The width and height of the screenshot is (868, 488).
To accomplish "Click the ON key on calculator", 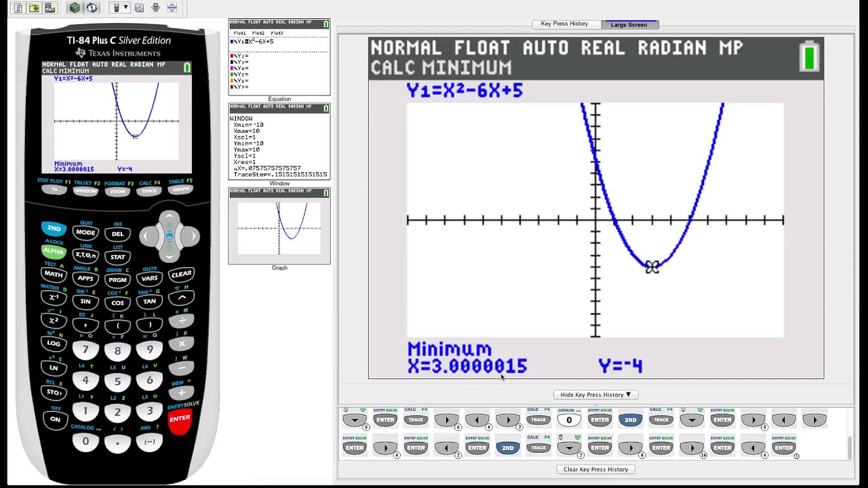I will 55,419.
